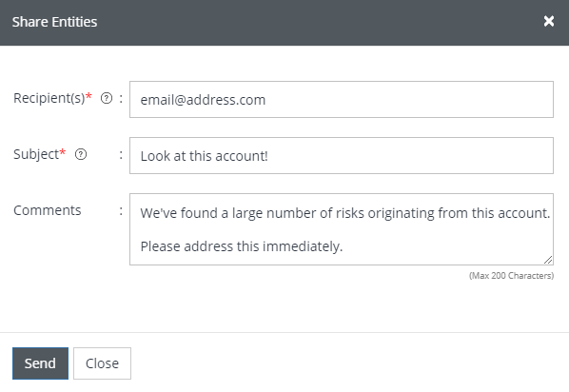Focus the Recipient(s) email address field
Screen dimensions: 569x392
click(x=342, y=100)
